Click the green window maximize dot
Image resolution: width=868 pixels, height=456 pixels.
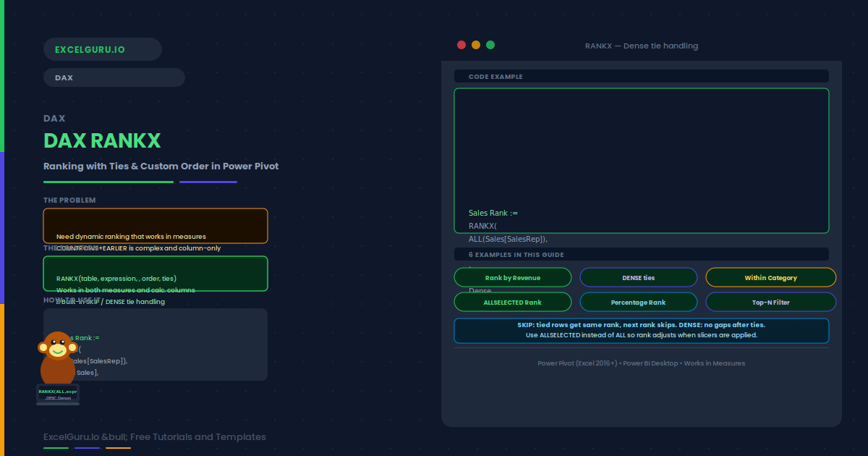click(490, 45)
